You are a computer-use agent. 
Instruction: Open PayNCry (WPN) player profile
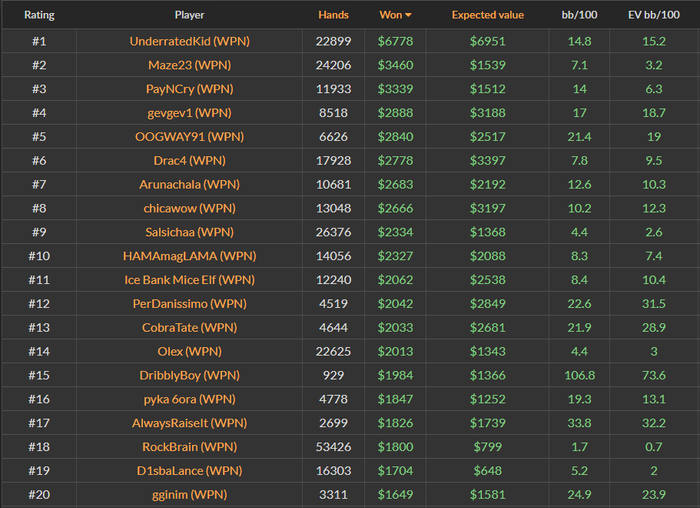pos(189,89)
